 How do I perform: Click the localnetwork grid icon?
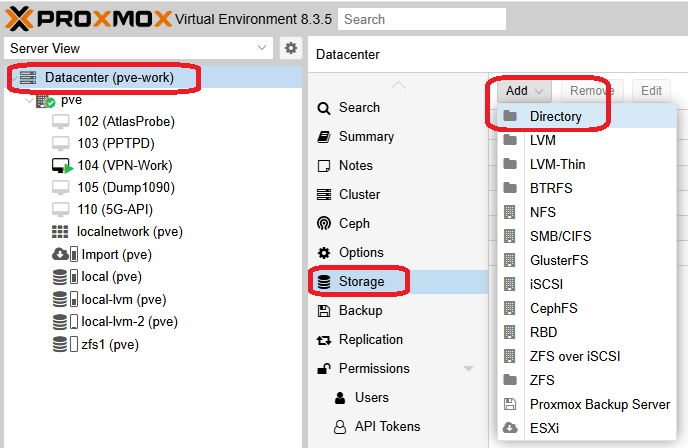[x=60, y=232]
